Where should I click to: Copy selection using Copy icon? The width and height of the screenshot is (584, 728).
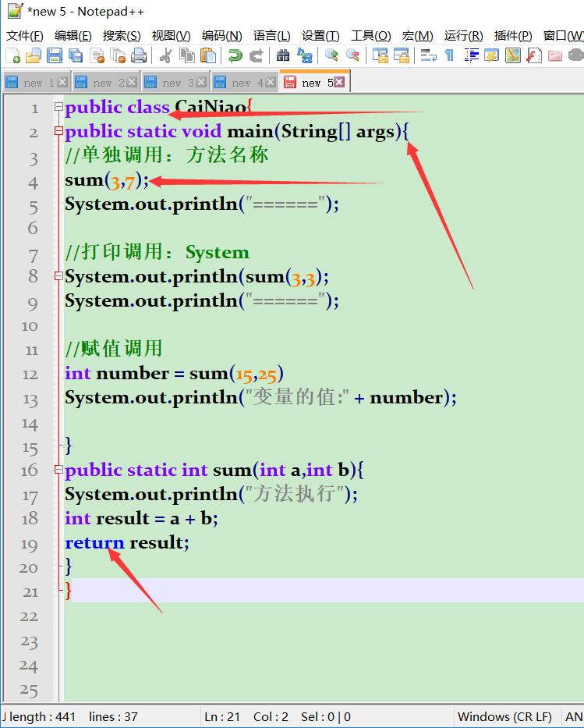coord(187,55)
